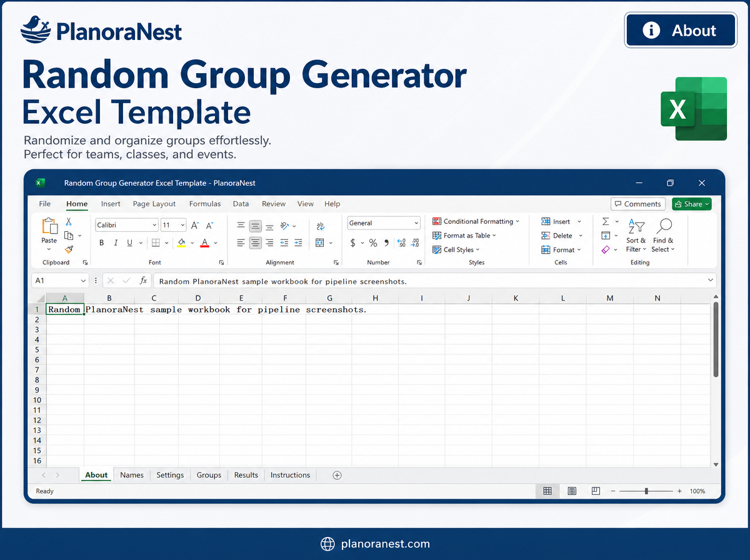This screenshot has width=750, height=560.
Task: Click the zoom slider in status bar
Action: [646, 491]
